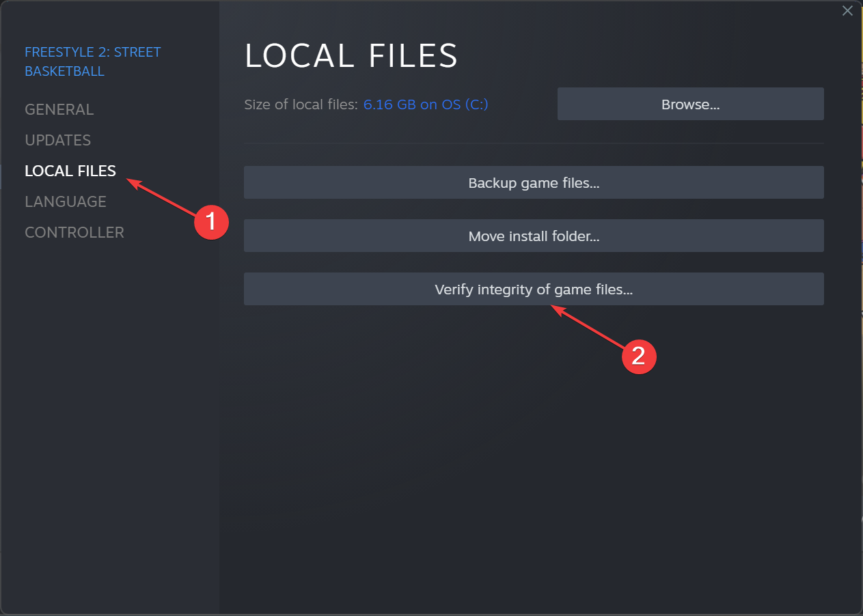Image resolution: width=863 pixels, height=616 pixels.
Task: Click red annotation circle number 2
Action: click(638, 356)
